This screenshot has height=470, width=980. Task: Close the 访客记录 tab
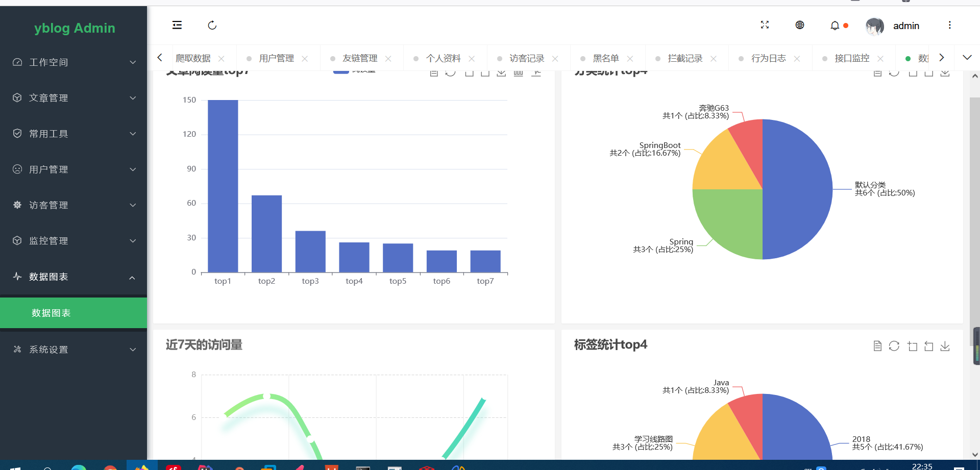tap(555, 59)
